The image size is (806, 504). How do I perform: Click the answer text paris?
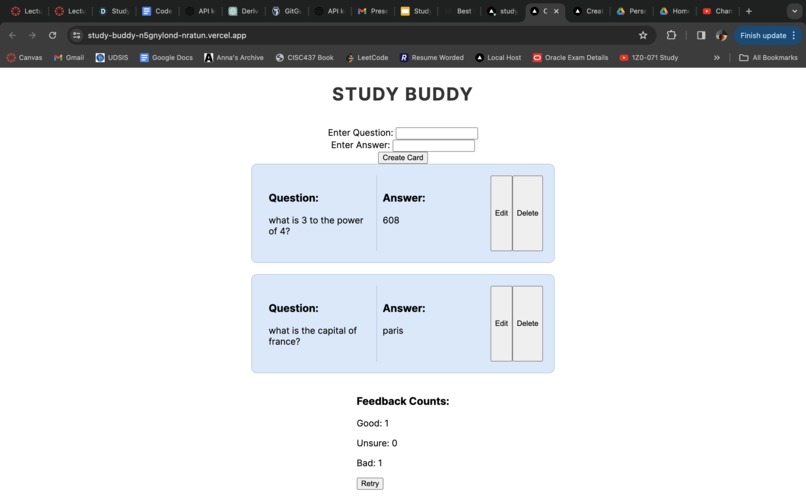393,331
